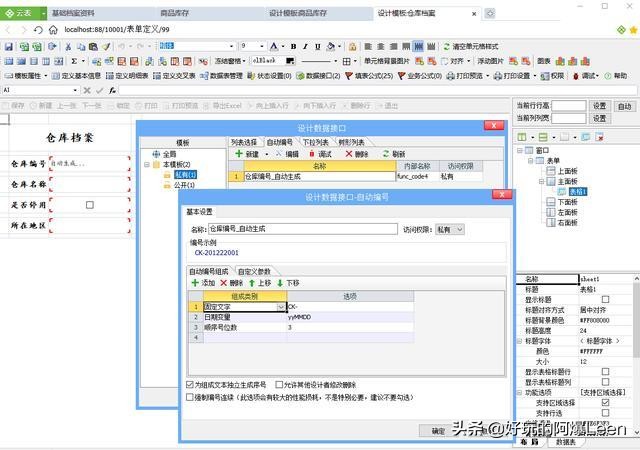
Task: Open 访问权限 私有 dropdown
Action: pos(450,229)
